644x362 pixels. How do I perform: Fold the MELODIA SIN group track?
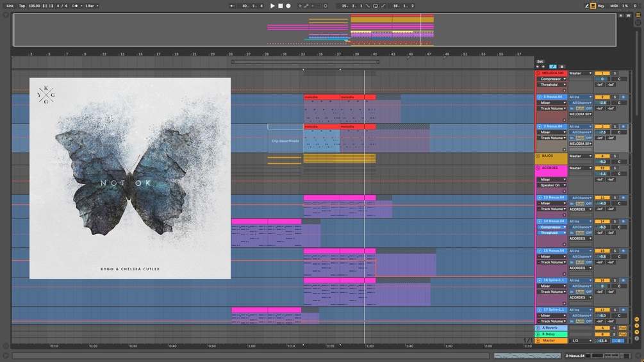click(538, 73)
